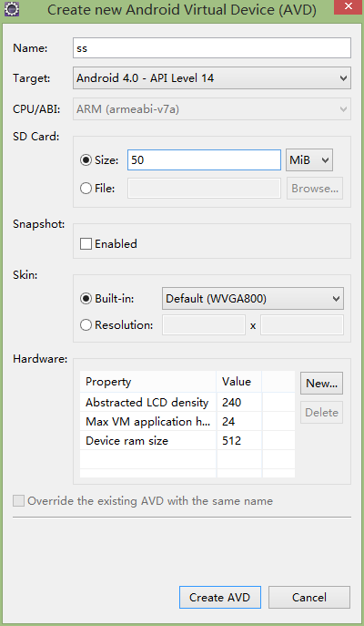Click the disabled CPU/ABI ARM dropdown
This screenshot has width=364, height=626.
(x=212, y=109)
